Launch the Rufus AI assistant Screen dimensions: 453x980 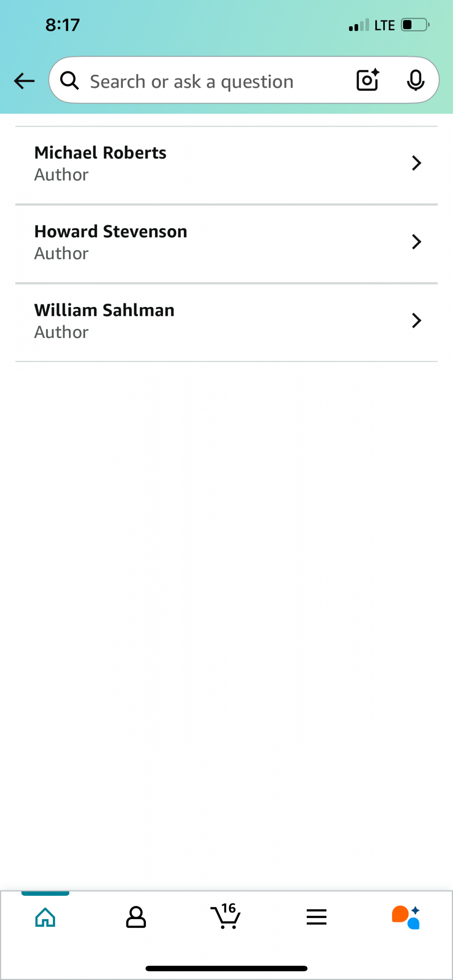coord(406,917)
